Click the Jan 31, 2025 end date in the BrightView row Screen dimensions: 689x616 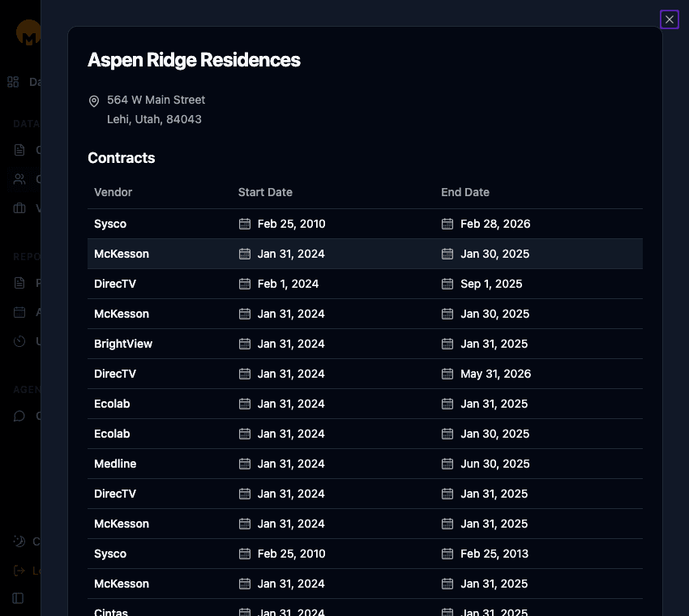tap(494, 344)
